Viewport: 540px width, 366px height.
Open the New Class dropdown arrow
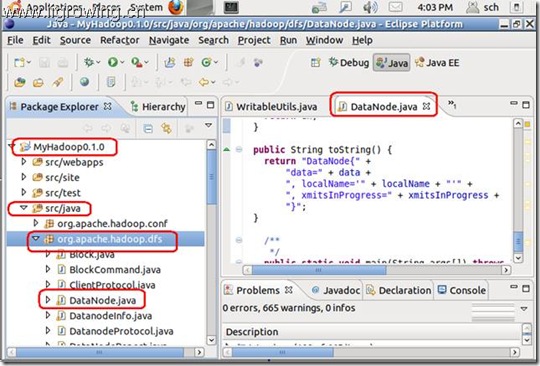pyautogui.click(x=216, y=63)
